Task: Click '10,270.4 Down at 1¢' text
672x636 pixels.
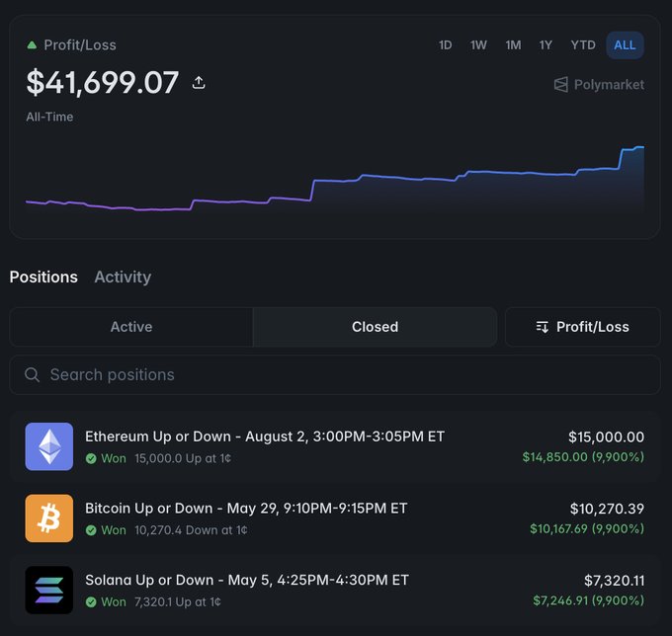Action: [x=191, y=530]
